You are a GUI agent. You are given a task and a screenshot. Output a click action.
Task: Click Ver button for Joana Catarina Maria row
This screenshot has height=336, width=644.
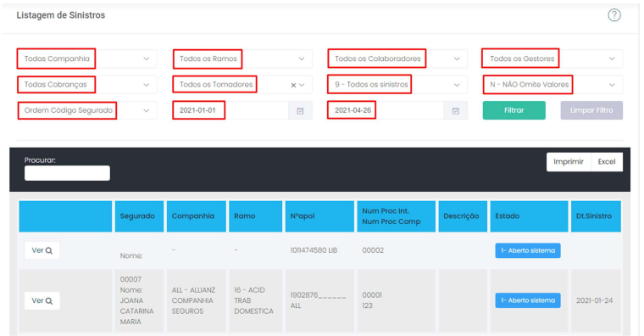(x=42, y=300)
